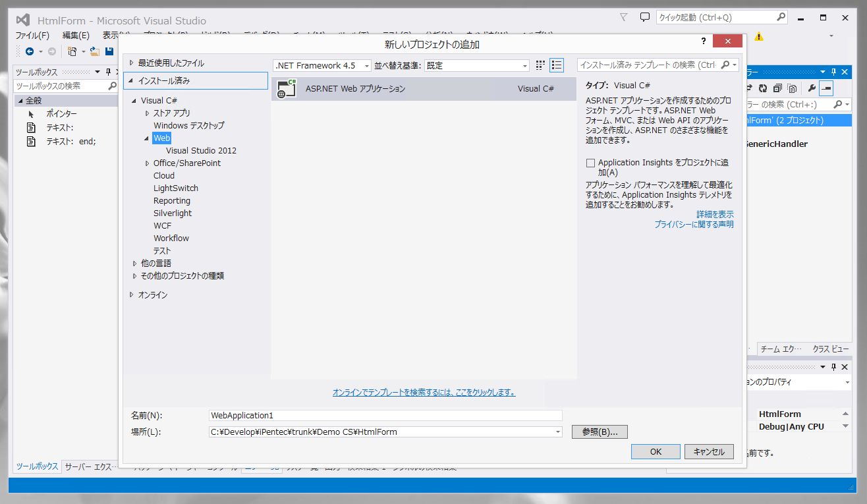867x504 pixels.
Task: Collapse the インストール済み section
Action: pyautogui.click(x=132, y=81)
